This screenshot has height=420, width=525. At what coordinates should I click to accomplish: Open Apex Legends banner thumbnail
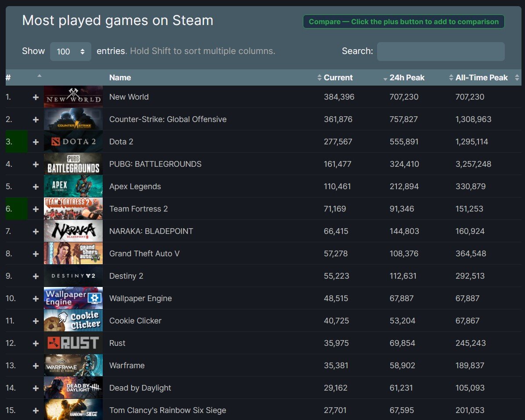click(x=73, y=187)
